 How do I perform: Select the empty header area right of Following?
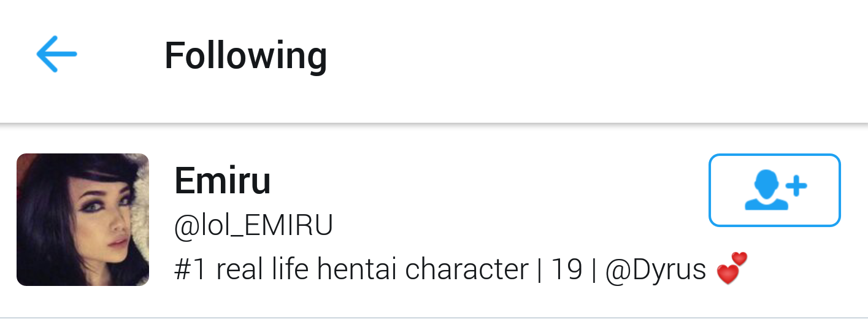[583, 55]
